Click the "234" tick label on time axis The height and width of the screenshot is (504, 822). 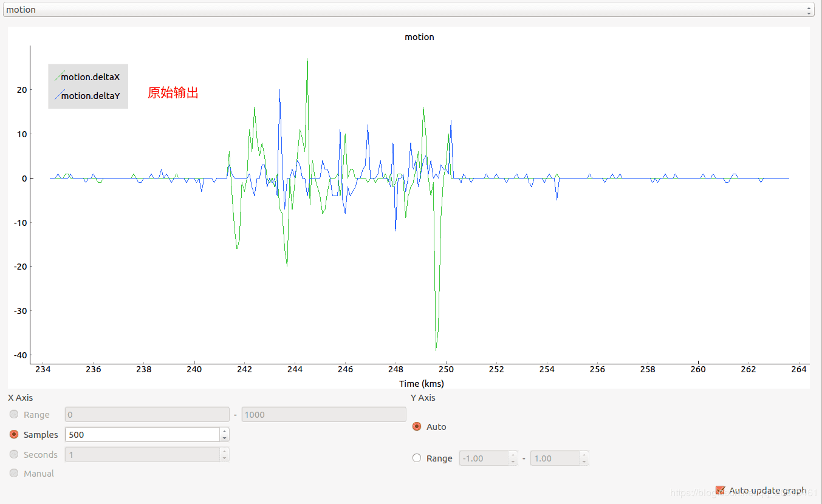pos(43,369)
